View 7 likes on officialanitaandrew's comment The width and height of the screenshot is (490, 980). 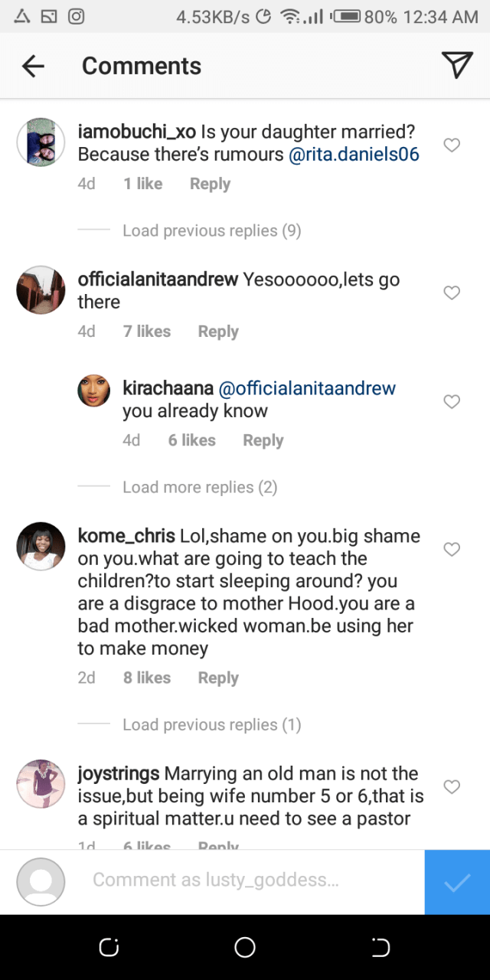click(x=147, y=332)
